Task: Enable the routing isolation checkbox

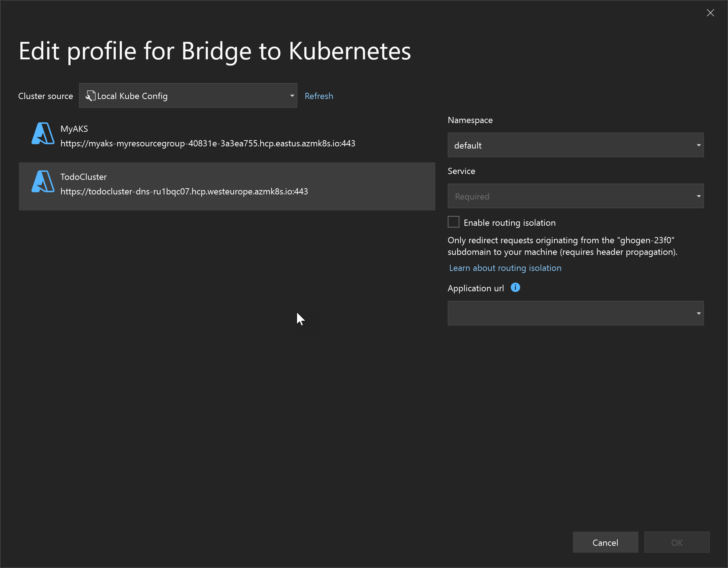Action: coord(454,222)
